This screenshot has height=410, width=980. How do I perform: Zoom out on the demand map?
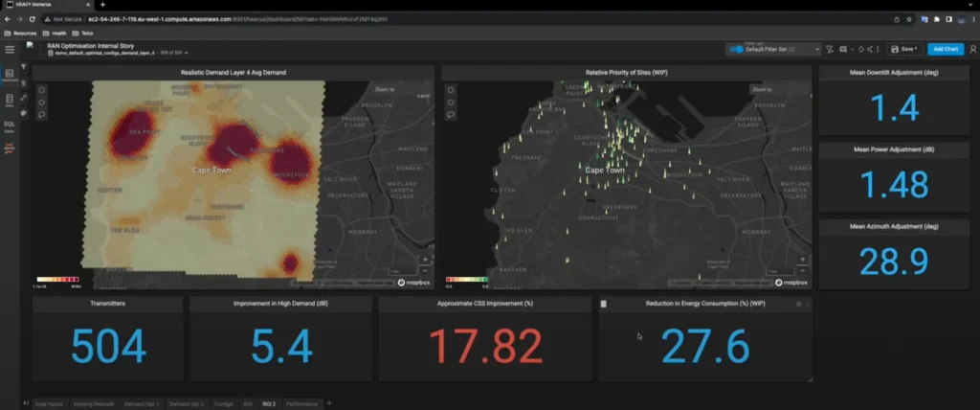[426, 270]
